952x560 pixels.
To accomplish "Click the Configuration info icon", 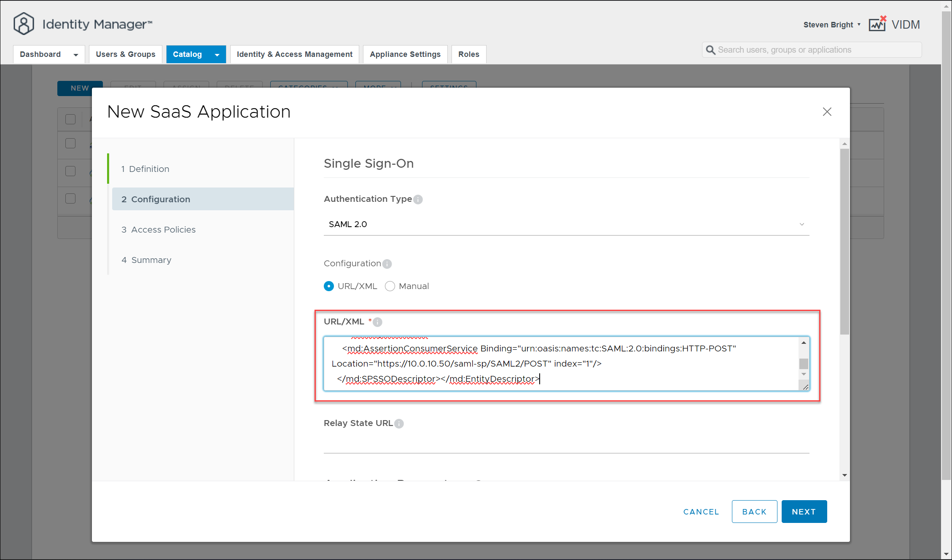I will 387,264.
